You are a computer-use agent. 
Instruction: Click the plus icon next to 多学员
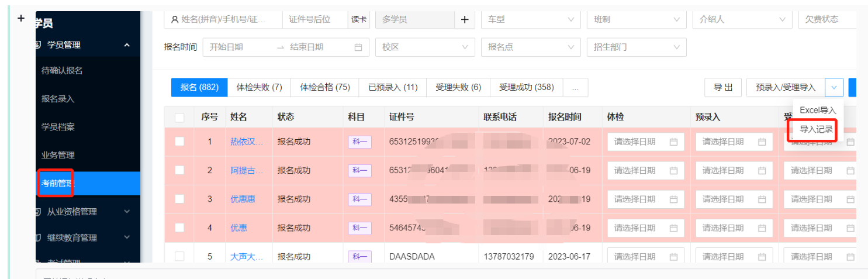(465, 19)
